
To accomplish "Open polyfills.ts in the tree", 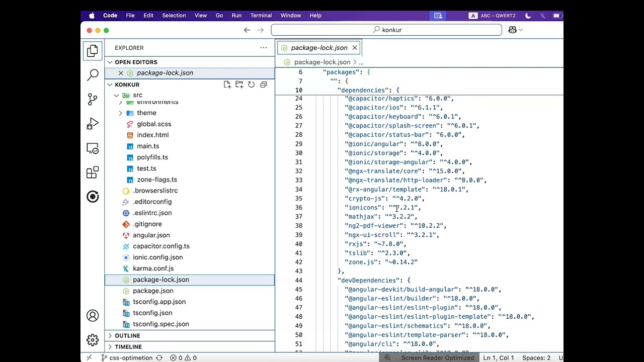I will [152, 157].
